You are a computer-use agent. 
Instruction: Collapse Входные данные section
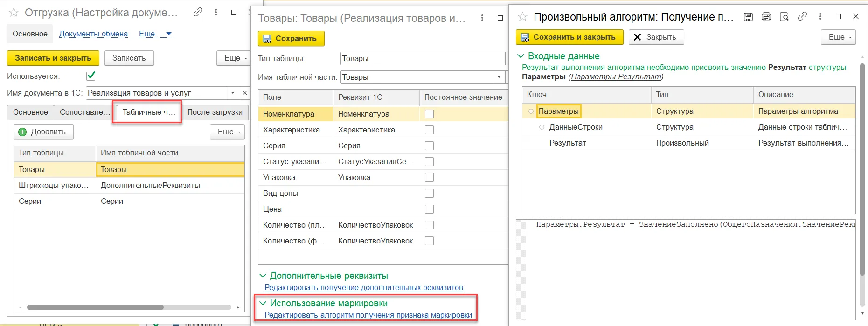(521, 56)
